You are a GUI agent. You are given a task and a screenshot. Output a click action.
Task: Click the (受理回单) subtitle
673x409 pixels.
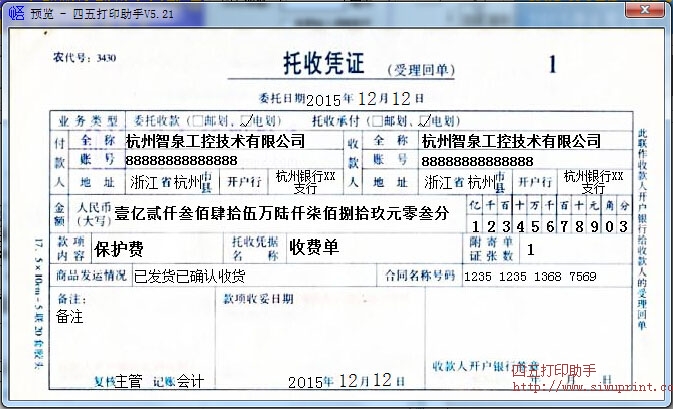[421, 70]
